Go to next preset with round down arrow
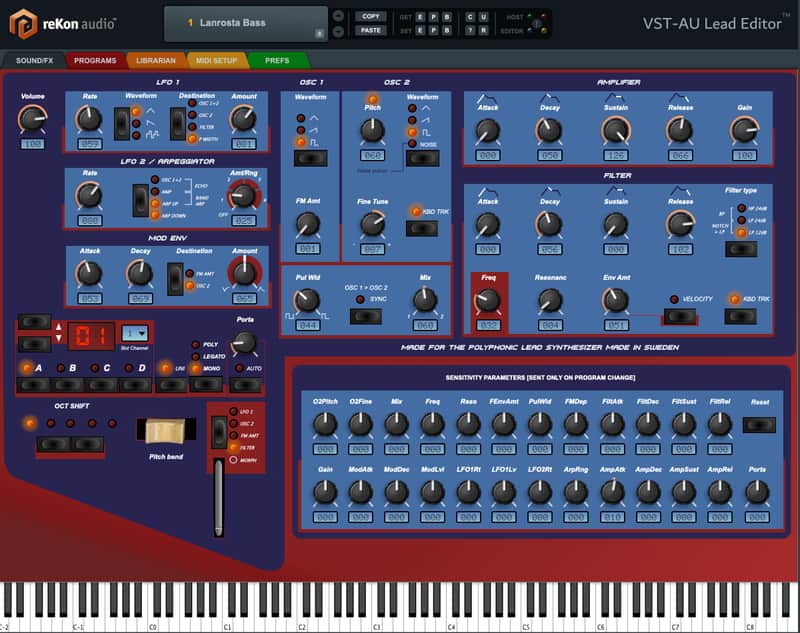 pyautogui.click(x=338, y=32)
